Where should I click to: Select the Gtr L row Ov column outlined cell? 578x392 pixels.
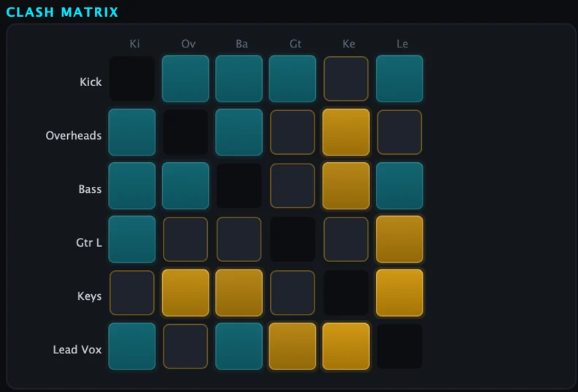(185, 239)
